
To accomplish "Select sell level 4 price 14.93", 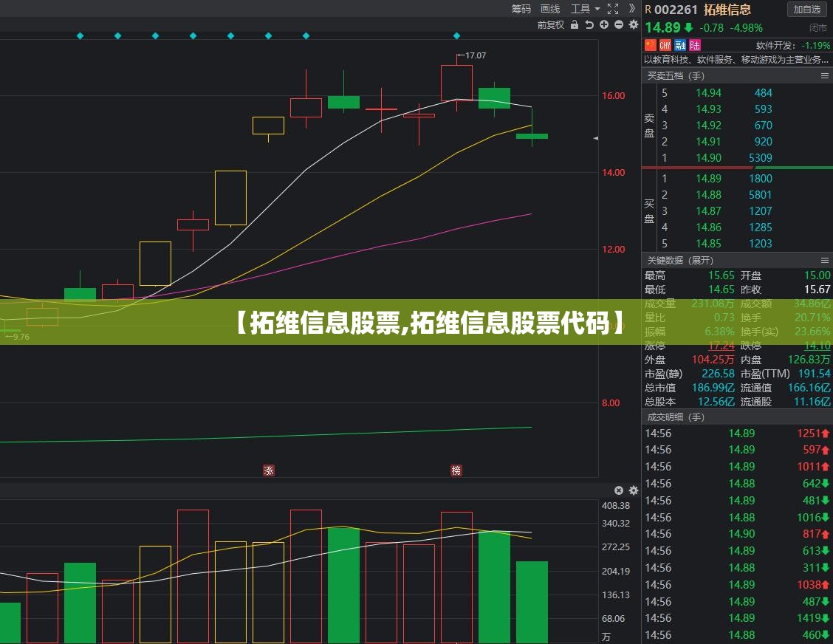I will (709, 109).
